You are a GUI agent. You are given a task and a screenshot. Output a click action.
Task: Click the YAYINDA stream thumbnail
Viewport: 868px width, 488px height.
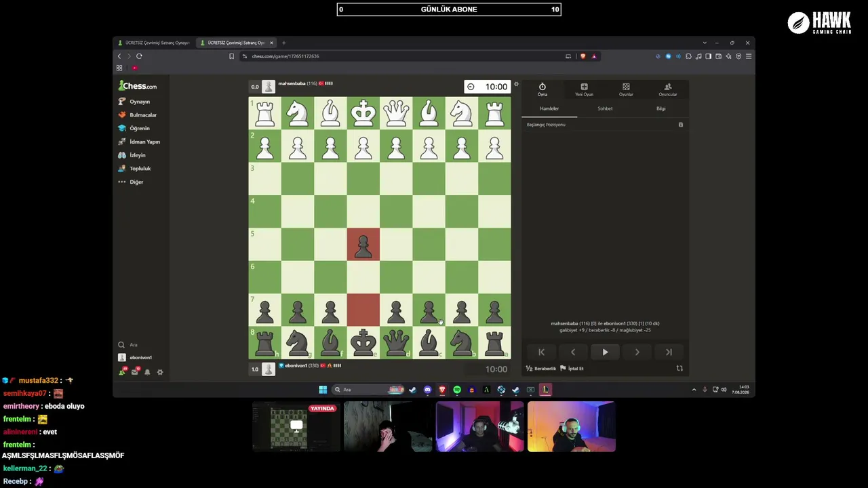pyautogui.click(x=296, y=426)
